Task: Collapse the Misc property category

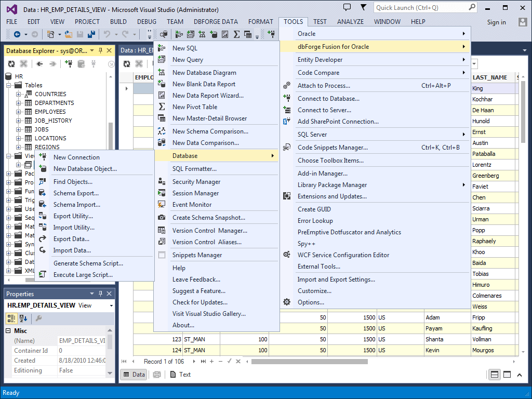Action: point(8,330)
